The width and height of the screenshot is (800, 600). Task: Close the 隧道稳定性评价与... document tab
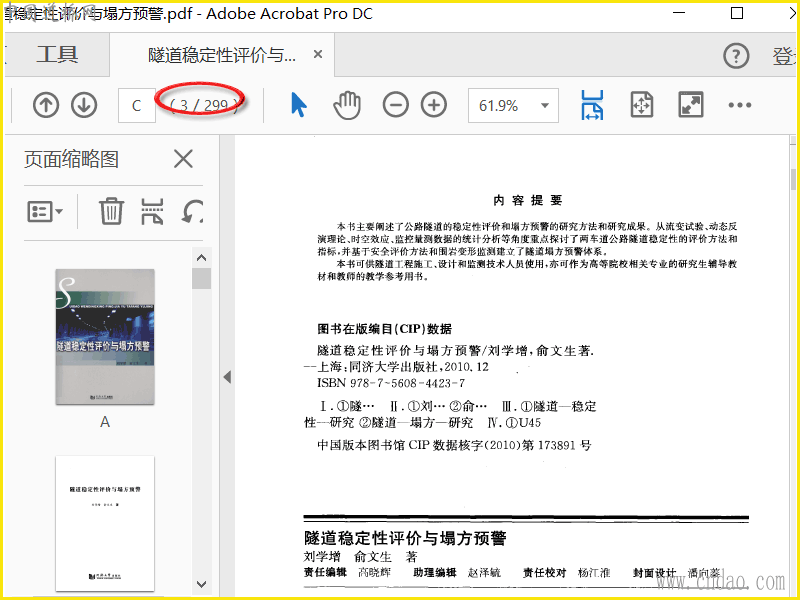318,54
